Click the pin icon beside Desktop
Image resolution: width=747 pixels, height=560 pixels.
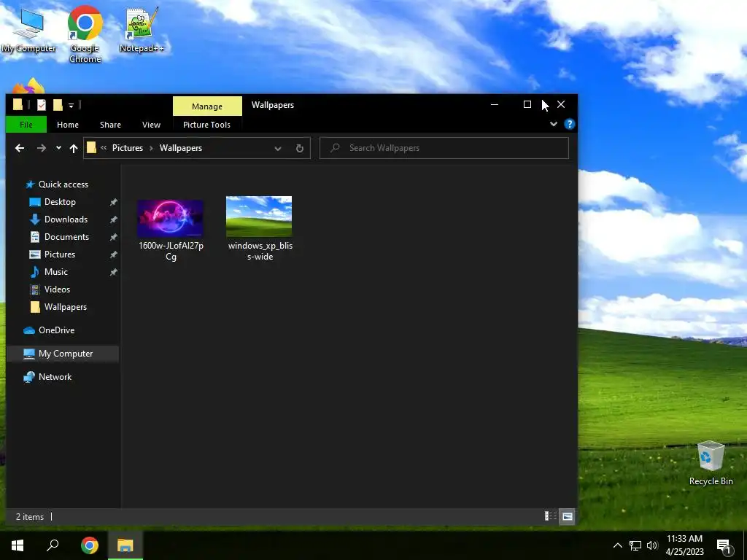pos(113,203)
